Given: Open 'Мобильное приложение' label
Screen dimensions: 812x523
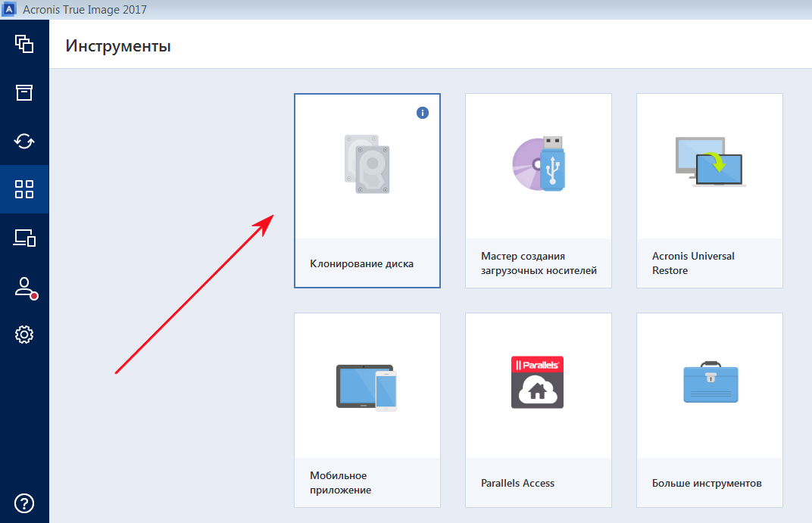Looking at the screenshot, I should (340, 483).
